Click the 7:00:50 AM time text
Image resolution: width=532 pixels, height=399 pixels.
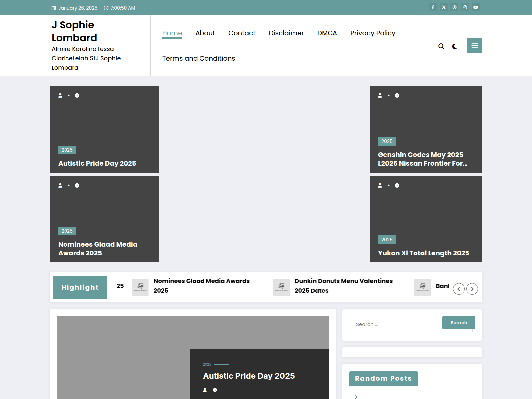123,8
